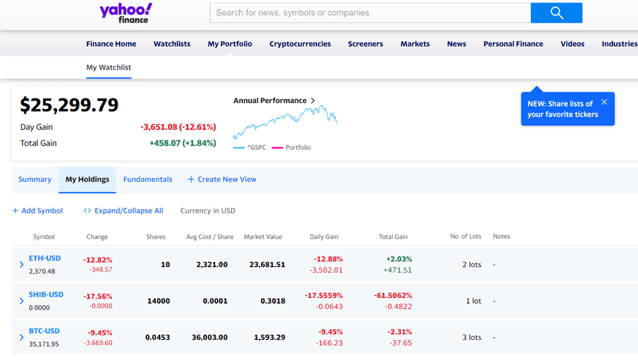This screenshot has height=364, width=638.
Task: Click ETH-USD total gain +471.51
Action: pyautogui.click(x=398, y=270)
